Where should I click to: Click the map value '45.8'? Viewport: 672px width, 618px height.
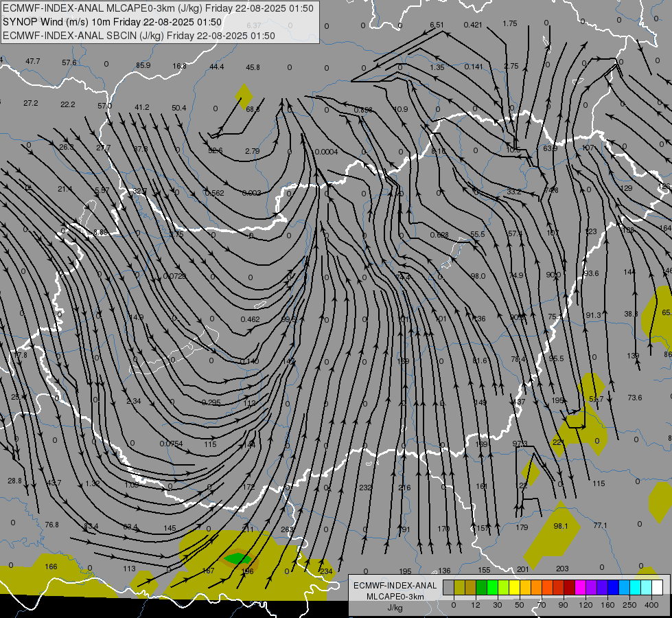pos(253,67)
